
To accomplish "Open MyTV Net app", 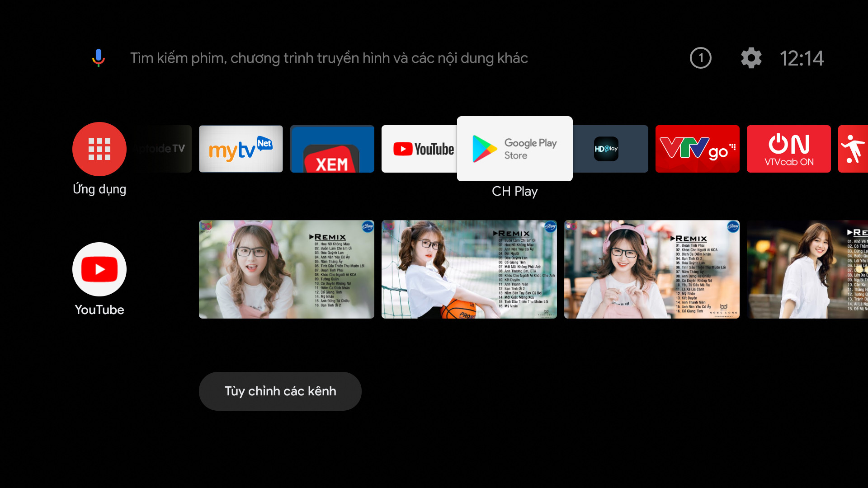I will click(241, 149).
